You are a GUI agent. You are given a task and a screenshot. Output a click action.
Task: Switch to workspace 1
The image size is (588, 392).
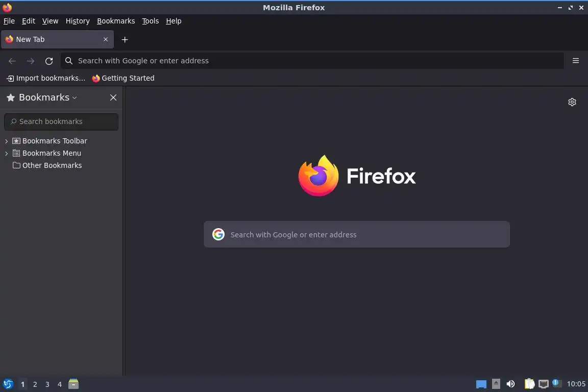(23, 384)
